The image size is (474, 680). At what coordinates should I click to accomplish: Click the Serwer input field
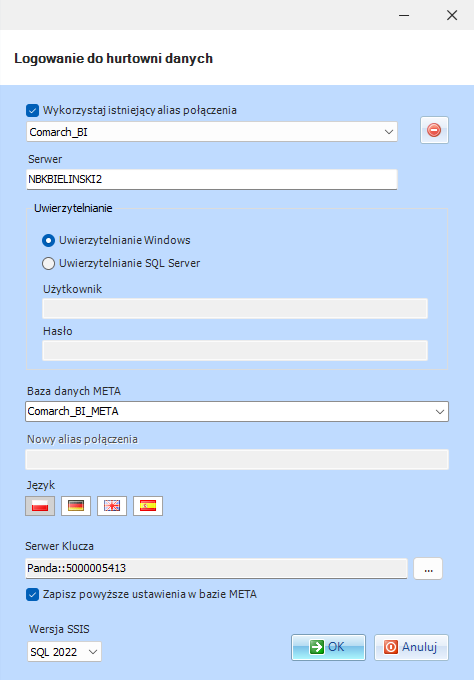212,179
